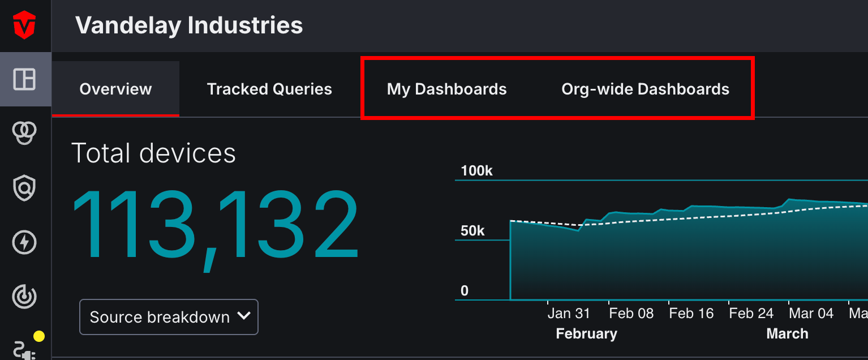
Task: Click the Total devices heading
Action: coord(153,153)
